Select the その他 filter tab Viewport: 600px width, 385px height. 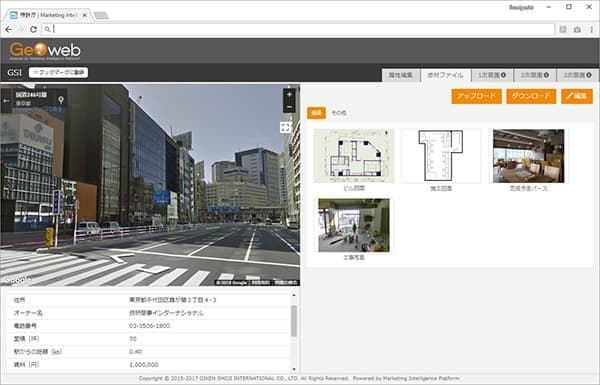tap(339, 113)
